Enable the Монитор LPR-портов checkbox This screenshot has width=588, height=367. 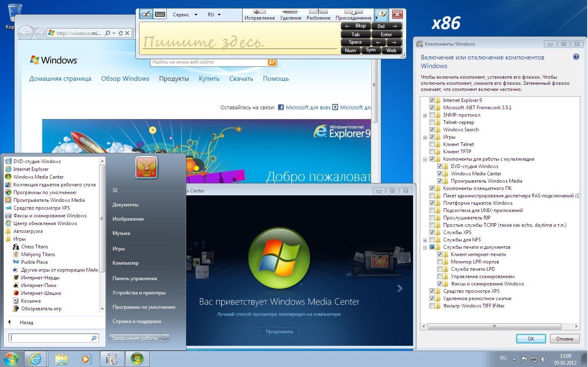(x=440, y=262)
